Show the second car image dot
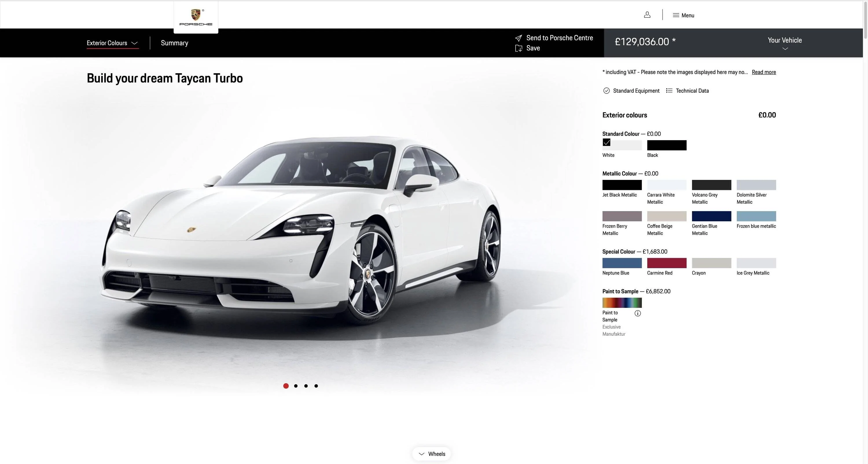This screenshot has height=464, width=868. point(296,386)
